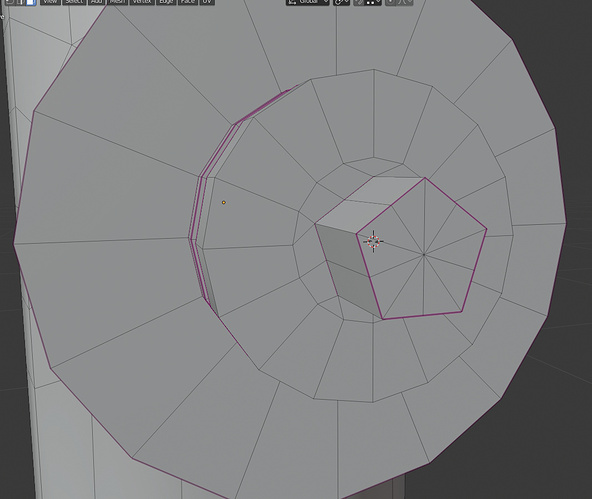Image resolution: width=592 pixels, height=499 pixels.
Task: Open the Global transform orientation dropdown
Action: click(308, 2)
